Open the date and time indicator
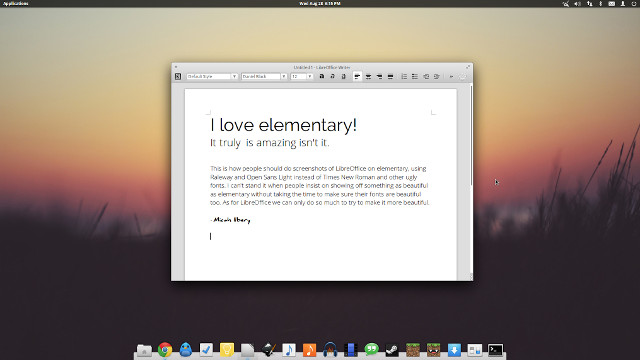 (x=320, y=3)
